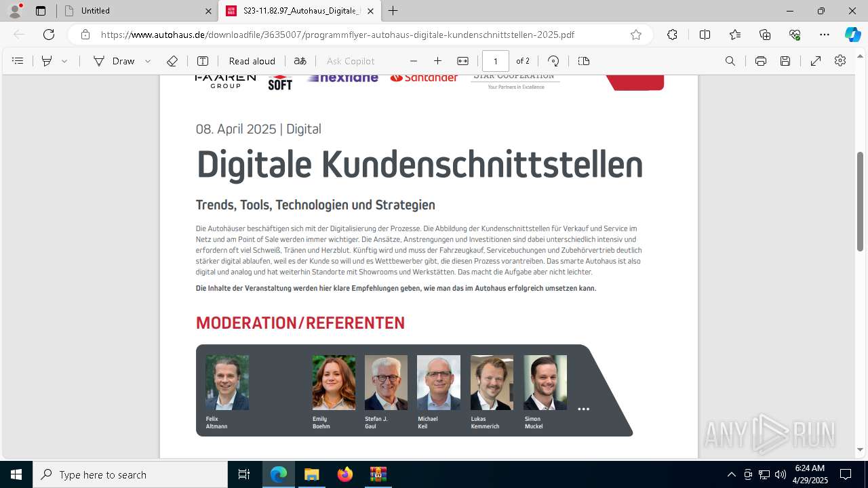Select the Highlight tool
The height and width of the screenshot is (488, 868).
tap(47, 61)
